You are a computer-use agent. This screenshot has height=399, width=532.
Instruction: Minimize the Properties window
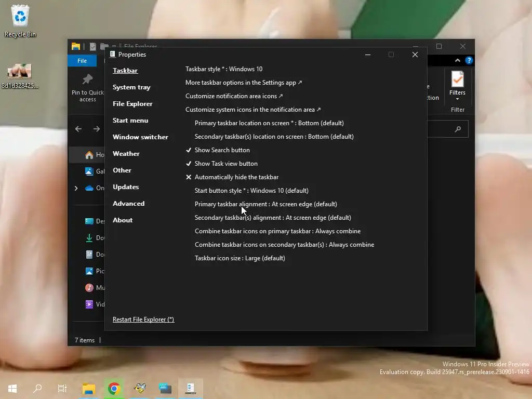(x=367, y=55)
